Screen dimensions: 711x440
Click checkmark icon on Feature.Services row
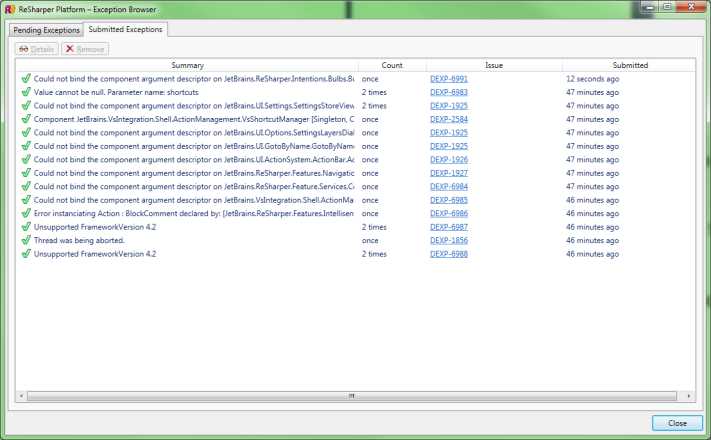[26, 186]
